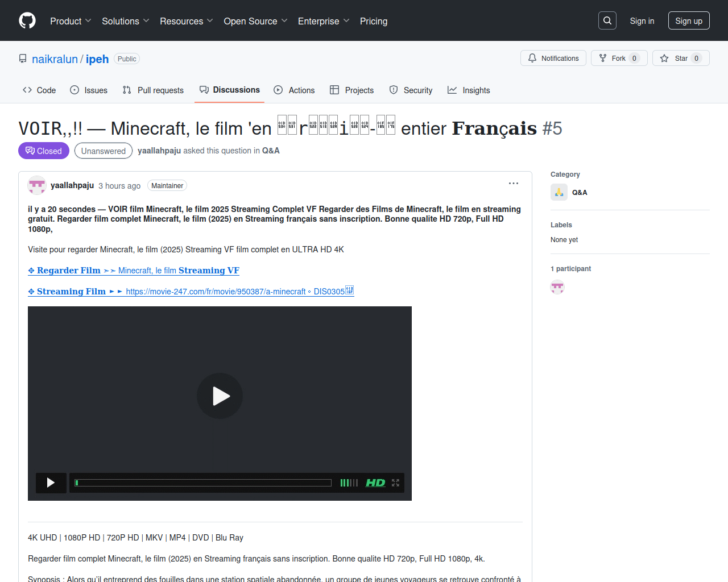Click yaallahpaju author name in post header

[x=72, y=185]
